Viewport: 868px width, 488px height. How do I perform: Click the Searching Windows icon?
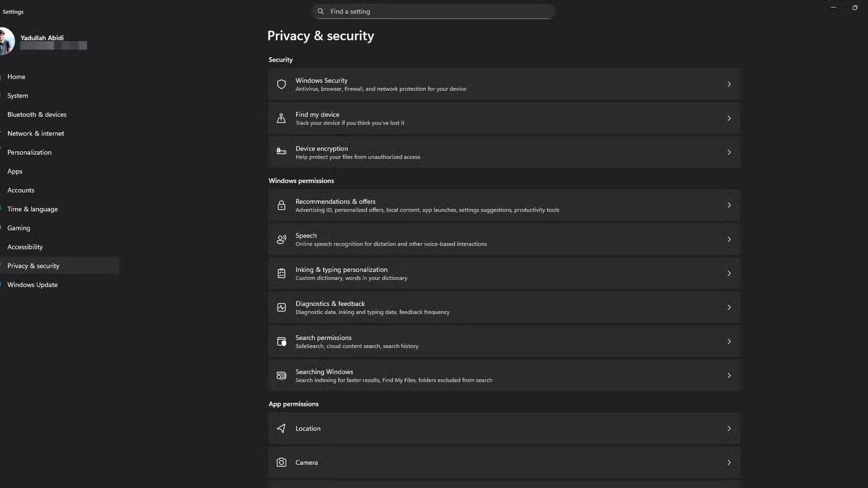pos(281,375)
